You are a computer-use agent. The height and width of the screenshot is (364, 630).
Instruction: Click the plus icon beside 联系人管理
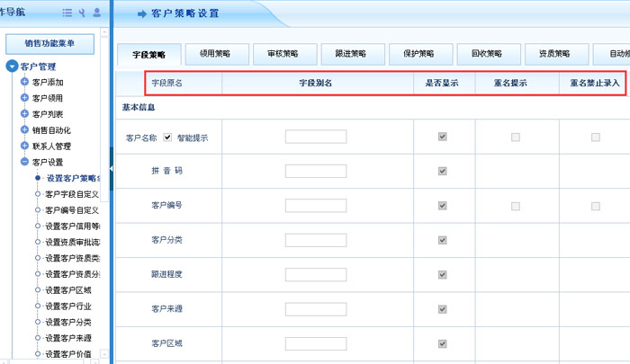click(x=24, y=146)
